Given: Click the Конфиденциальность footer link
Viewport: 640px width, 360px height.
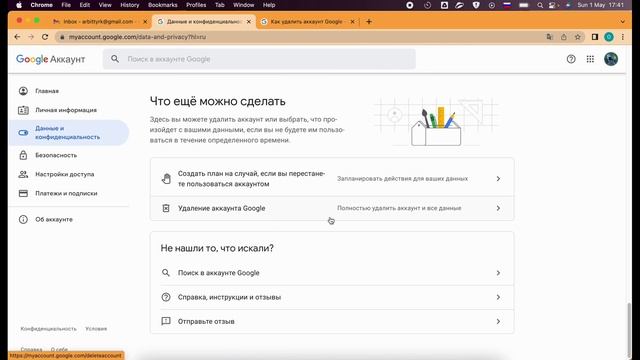Looking at the screenshot, I should coord(49,329).
